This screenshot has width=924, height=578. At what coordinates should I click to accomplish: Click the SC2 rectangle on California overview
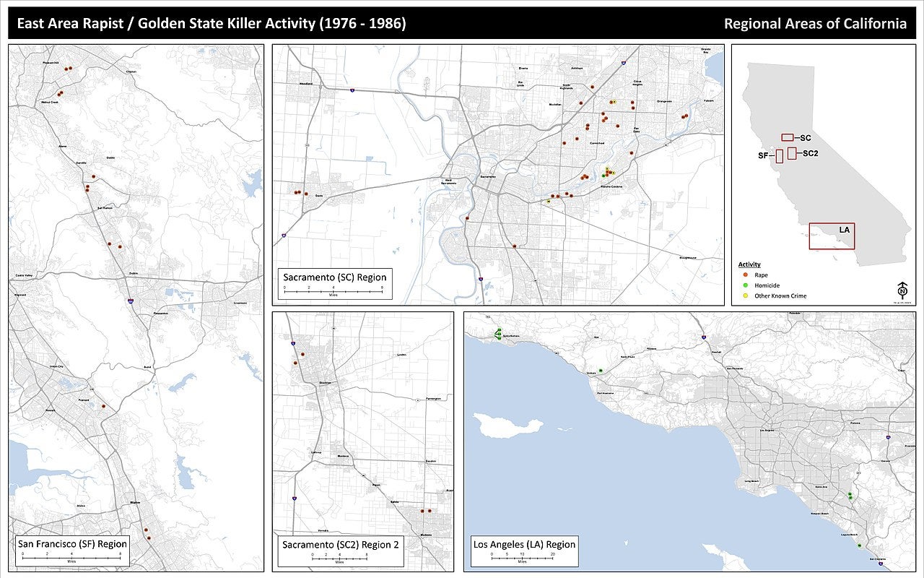(792, 153)
